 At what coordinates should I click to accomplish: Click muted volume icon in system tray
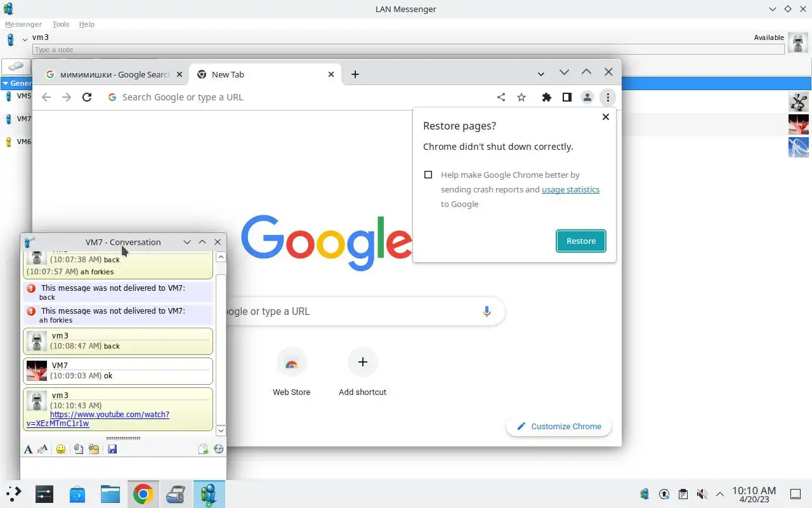coord(702,494)
